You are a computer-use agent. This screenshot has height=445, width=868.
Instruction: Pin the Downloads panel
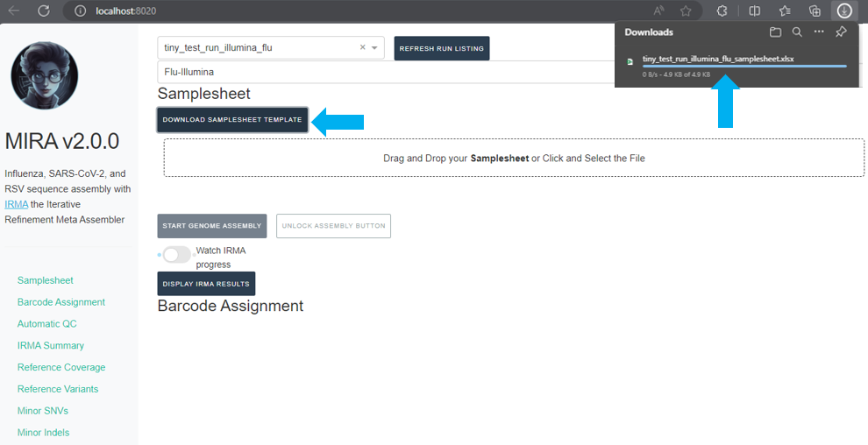(x=841, y=32)
